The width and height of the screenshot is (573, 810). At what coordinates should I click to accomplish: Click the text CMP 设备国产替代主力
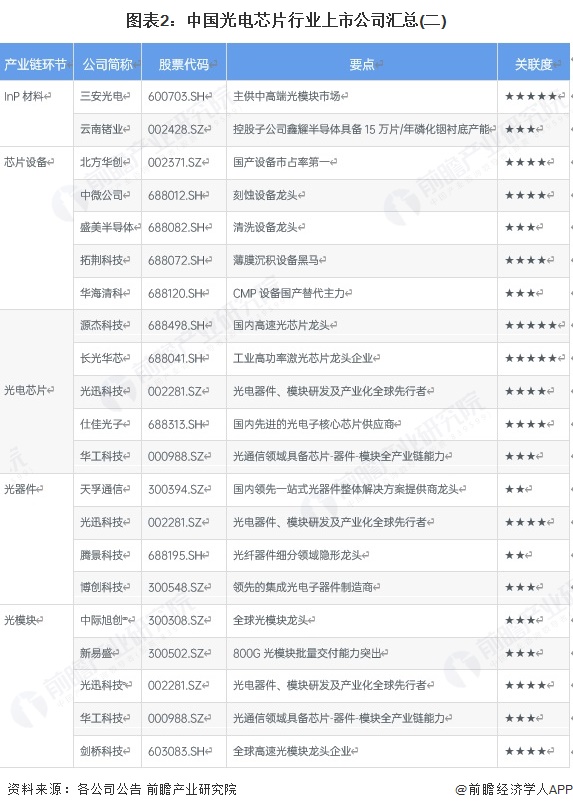click(289, 293)
